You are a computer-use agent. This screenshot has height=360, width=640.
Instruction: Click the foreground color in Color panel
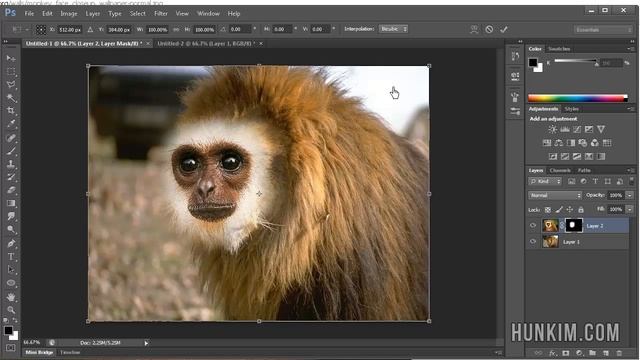coord(533,62)
